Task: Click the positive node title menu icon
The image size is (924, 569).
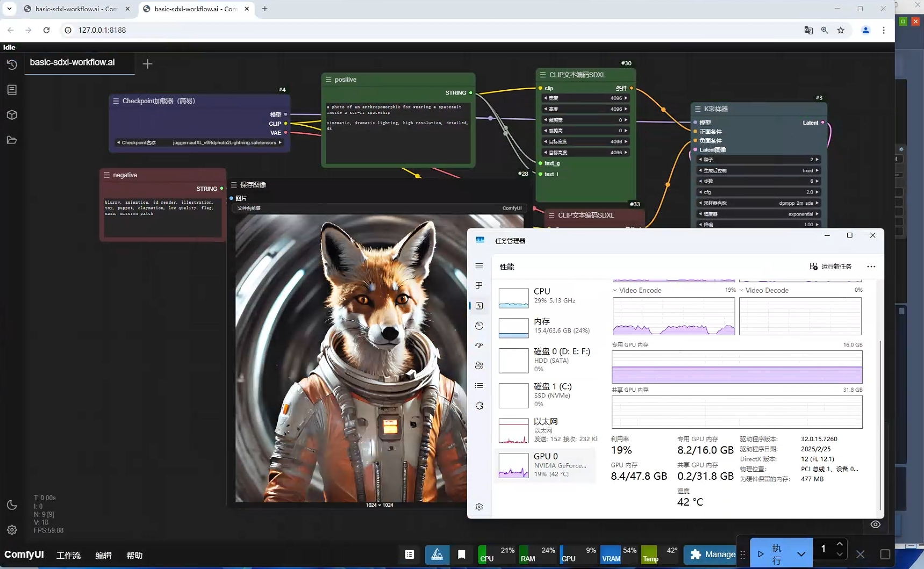Action: (x=328, y=80)
